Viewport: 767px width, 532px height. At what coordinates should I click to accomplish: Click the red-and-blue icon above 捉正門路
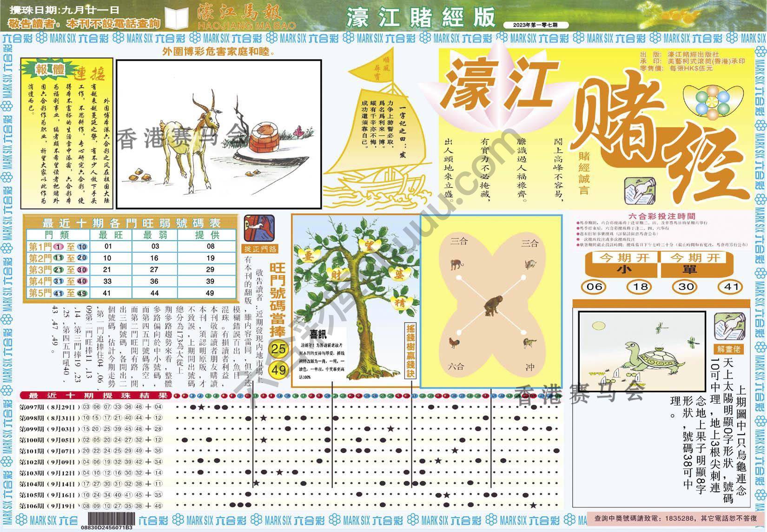pyautogui.click(x=259, y=228)
